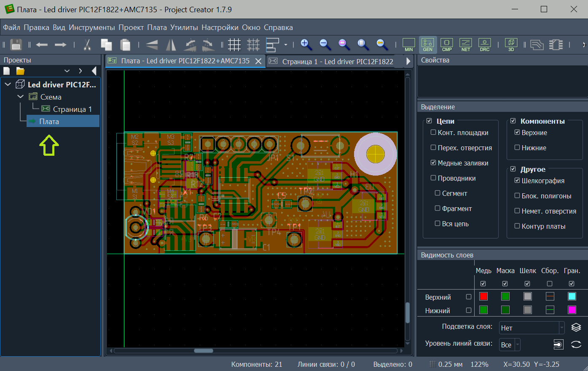Enable the Проводники checkbox
The height and width of the screenshot is (371, 588).
(x=433, y=178)
